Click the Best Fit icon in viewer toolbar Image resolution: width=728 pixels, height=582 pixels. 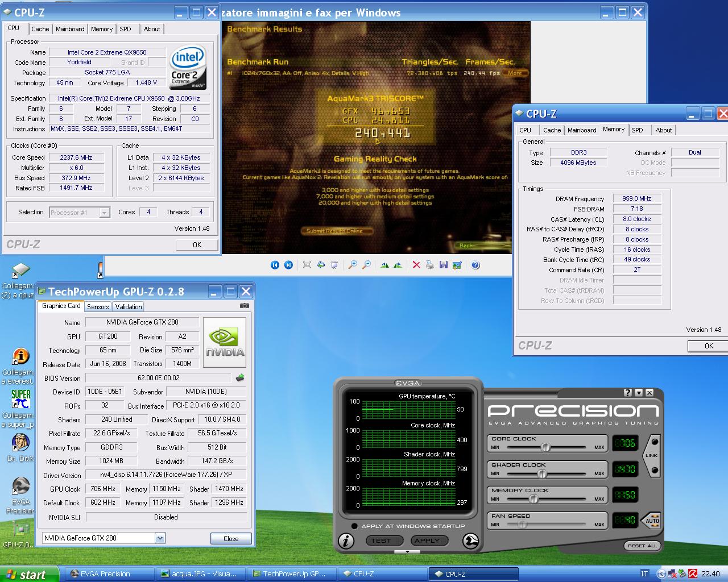click(x=307, y=265)
